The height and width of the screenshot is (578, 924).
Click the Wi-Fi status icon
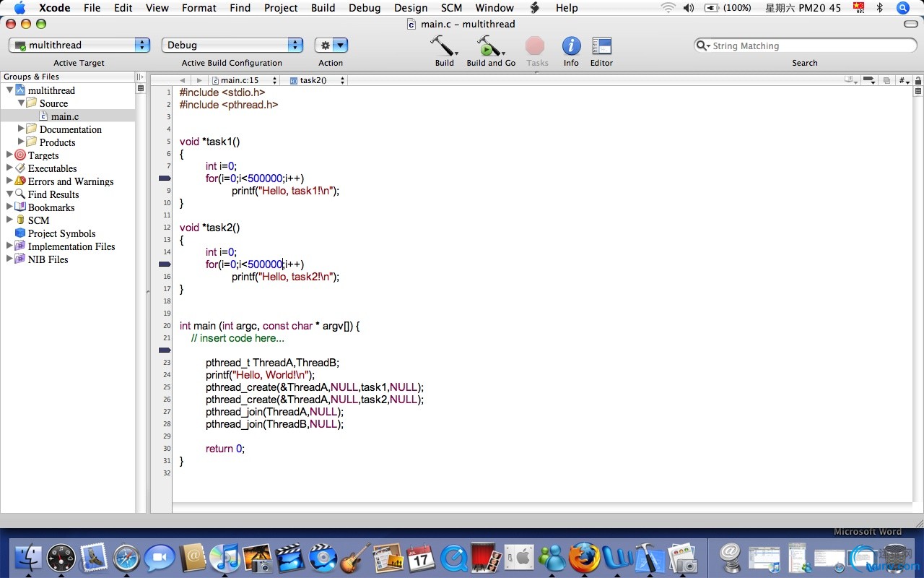point(668,8)
